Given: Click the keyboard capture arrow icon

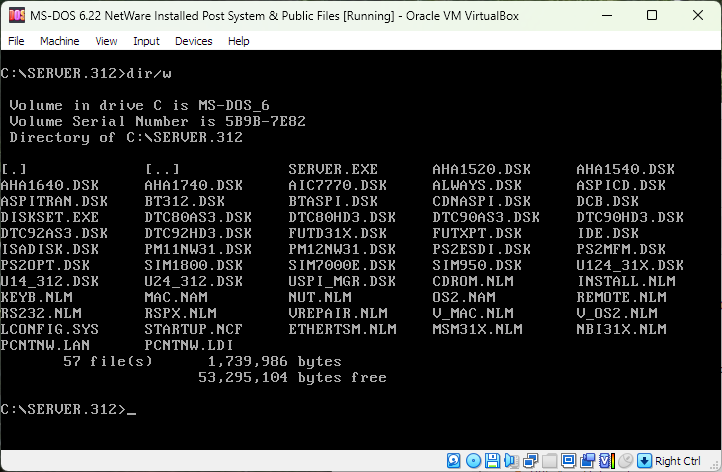Looking at the screenshot, I should (645, 461).
